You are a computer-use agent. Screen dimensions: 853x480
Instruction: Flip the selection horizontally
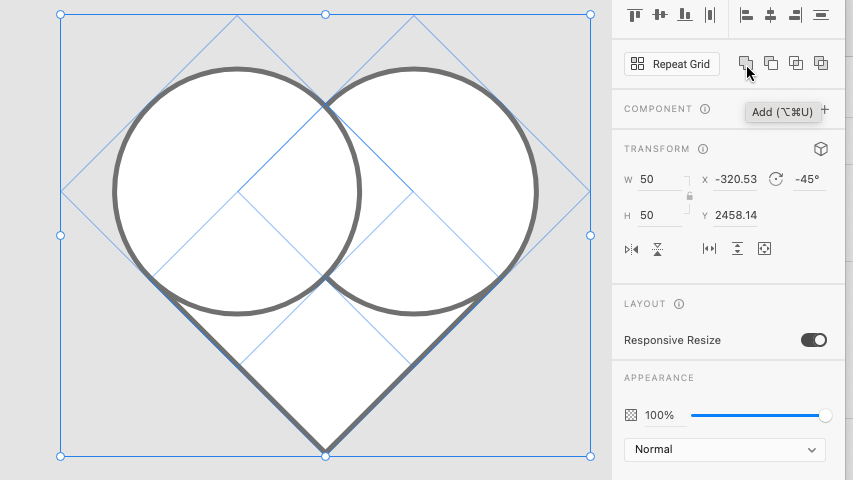point(631,249)
